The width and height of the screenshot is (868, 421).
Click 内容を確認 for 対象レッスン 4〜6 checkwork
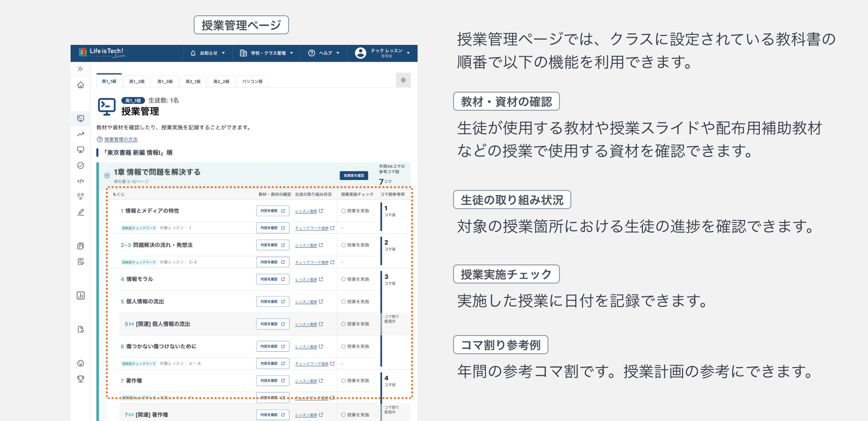click(273, 364)
